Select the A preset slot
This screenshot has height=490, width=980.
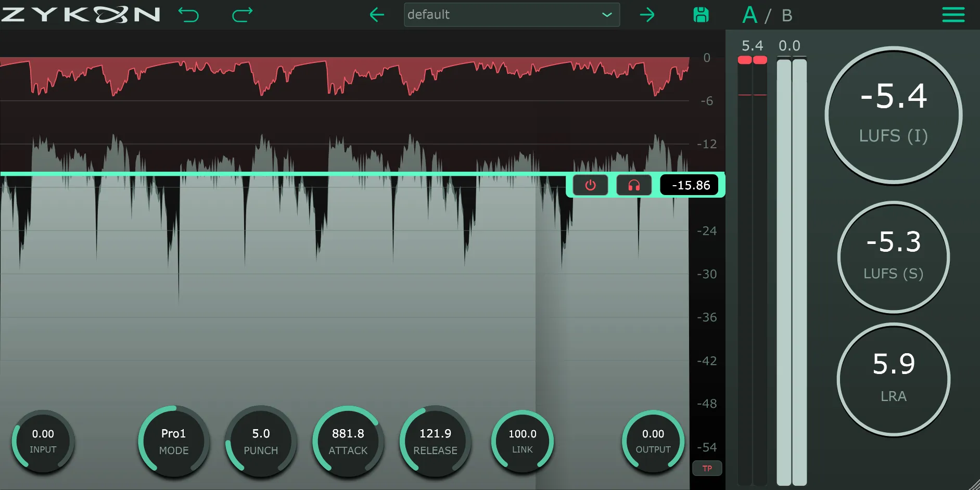[x=750, y=15]
